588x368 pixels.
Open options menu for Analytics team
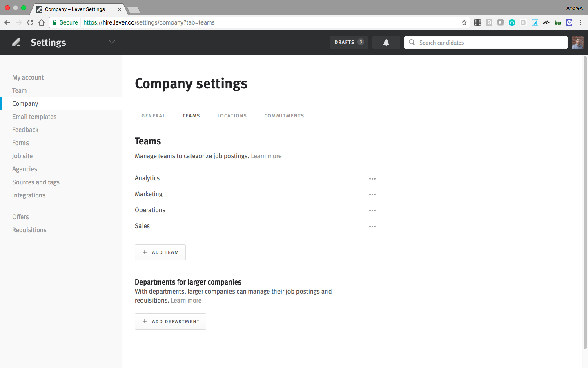coord(372,179)
